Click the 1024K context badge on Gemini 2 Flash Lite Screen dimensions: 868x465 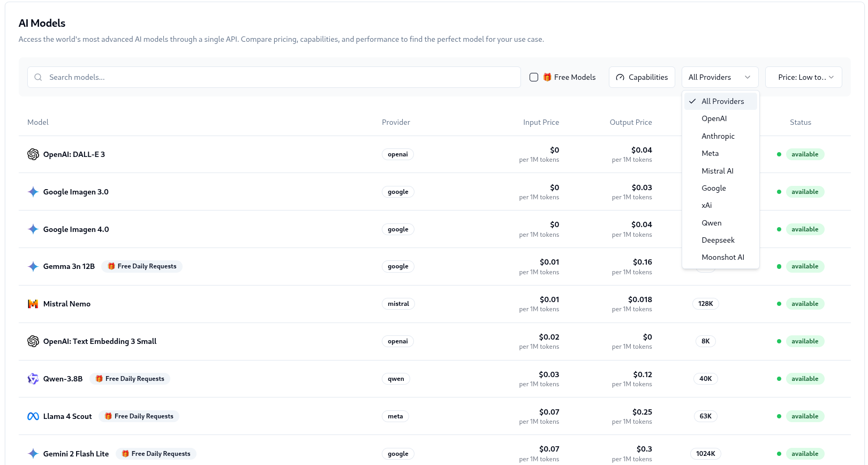[x=706, y=454]
